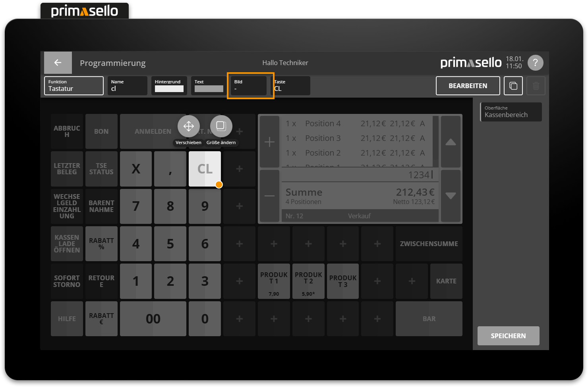Select the Verschieben move handle
The width and height of the screenshot is (588, 387).
click(x=188, y=126)
